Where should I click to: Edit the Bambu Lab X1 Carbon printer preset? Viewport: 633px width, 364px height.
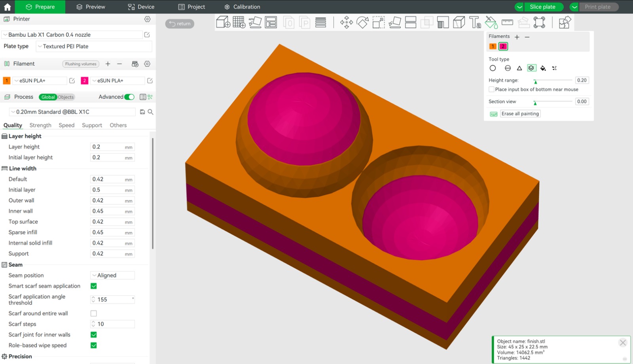click(x=147, y=35)
